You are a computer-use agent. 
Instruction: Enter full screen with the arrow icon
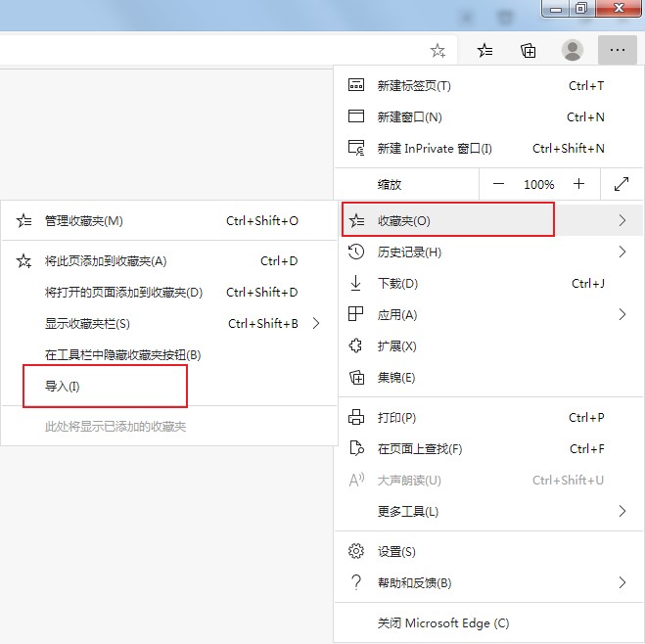[622, 184]
